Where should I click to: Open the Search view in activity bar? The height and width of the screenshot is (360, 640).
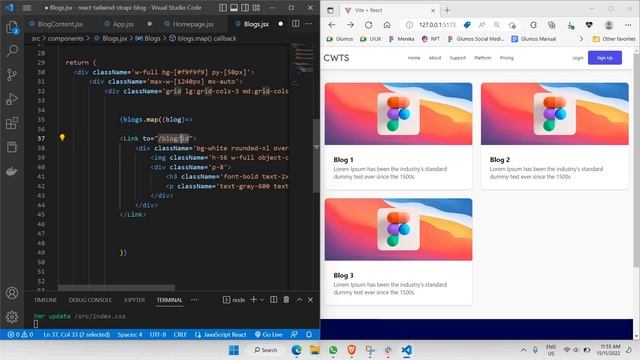click(x=12, y=51)
